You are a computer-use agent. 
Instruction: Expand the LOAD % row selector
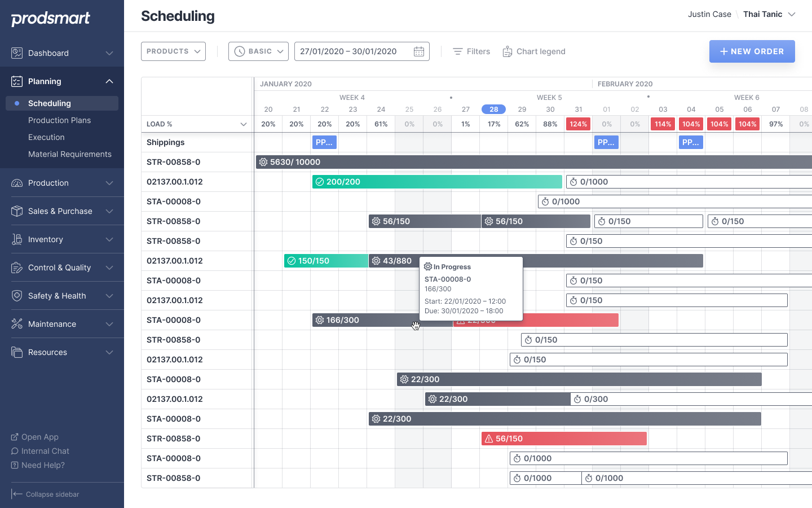[244, 124]
